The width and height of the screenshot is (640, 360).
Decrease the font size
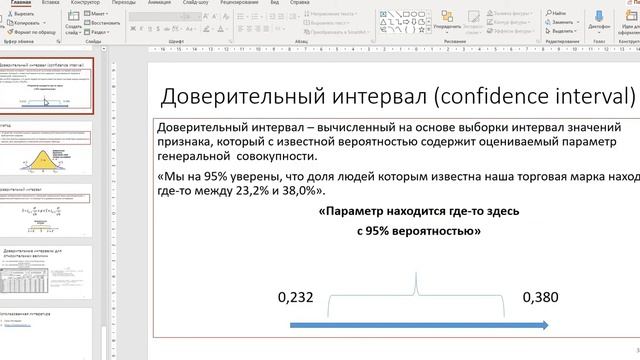click(215, 16)
